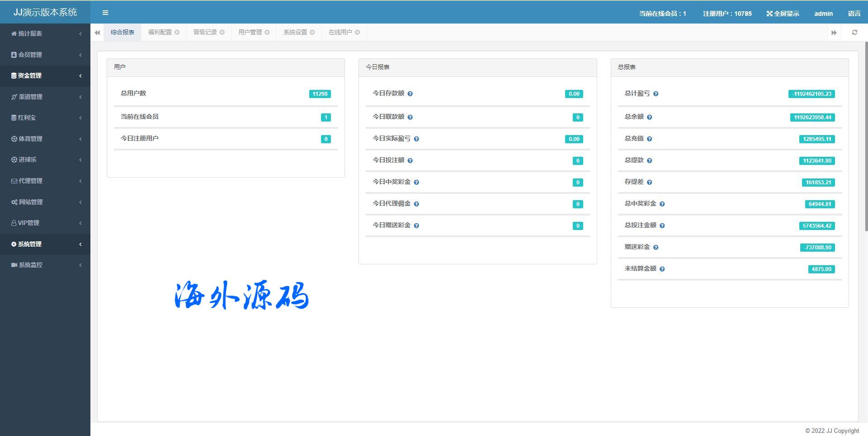
Task: Close the 福利配置 tab
Action: (177, 33)
